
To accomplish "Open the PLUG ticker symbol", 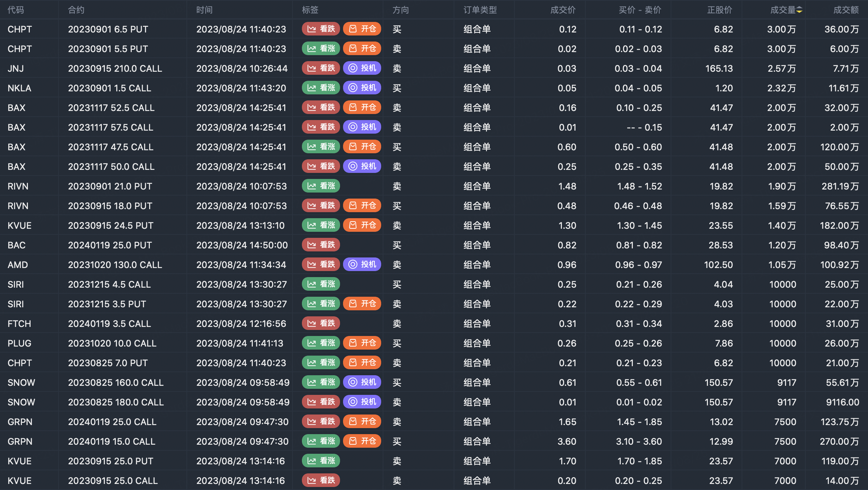I will tap(20, 343).
